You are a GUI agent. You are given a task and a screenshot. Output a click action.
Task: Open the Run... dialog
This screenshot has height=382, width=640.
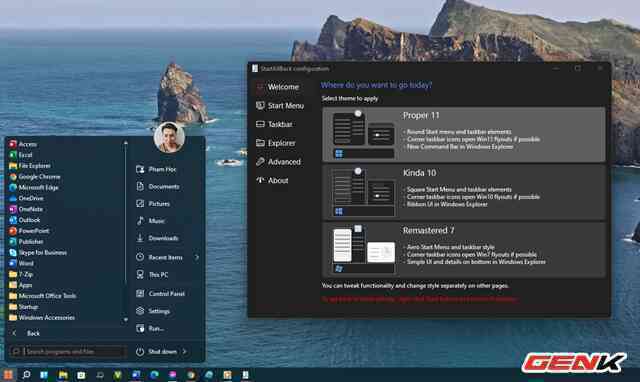pyautogui.click(x=150, y=328)
